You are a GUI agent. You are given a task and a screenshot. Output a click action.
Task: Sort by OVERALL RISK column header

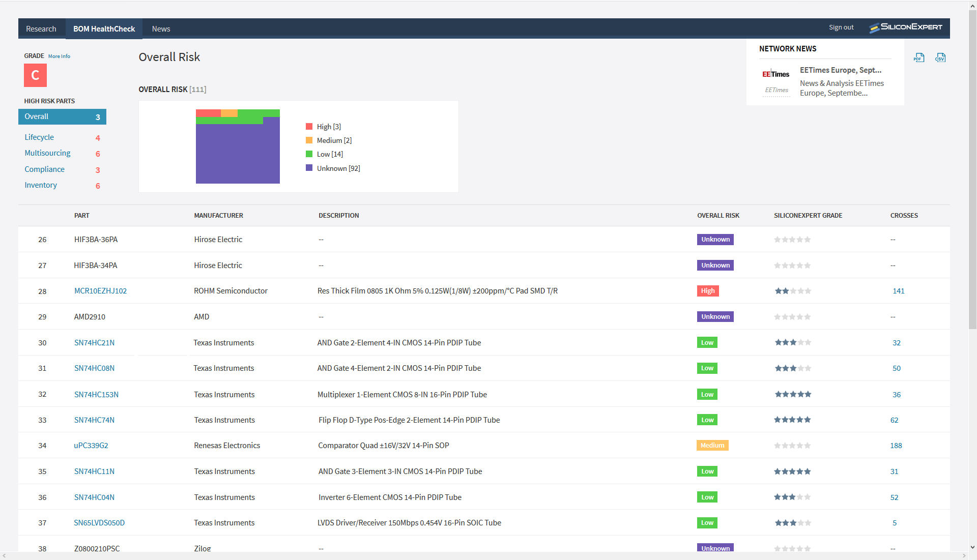(x=718, y=216)
